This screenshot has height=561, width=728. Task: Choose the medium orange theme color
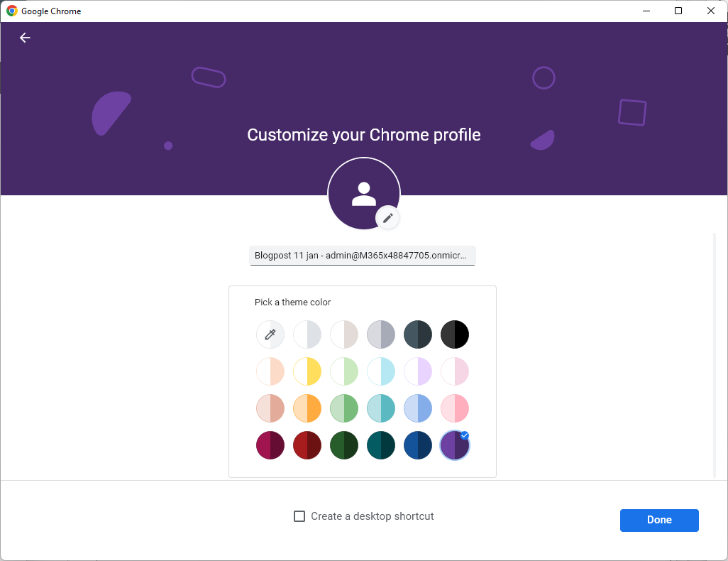(x=307, y=408)
